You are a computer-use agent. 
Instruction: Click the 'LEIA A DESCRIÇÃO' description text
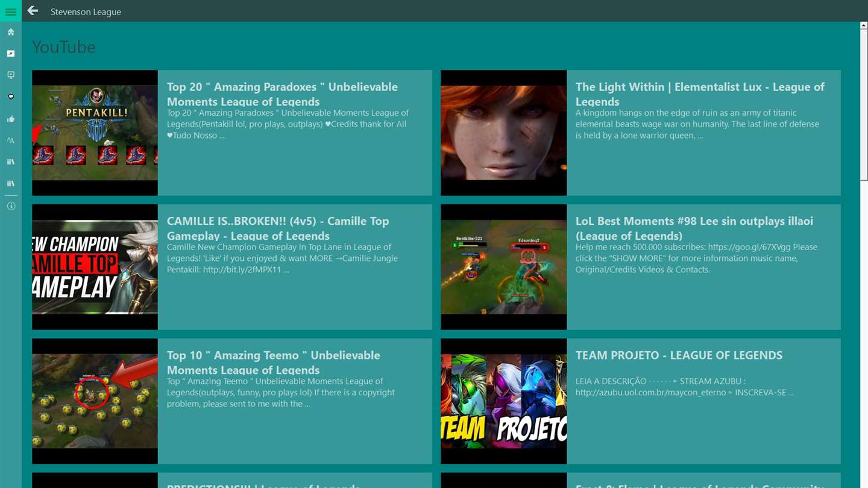click(x=684, y=387)
